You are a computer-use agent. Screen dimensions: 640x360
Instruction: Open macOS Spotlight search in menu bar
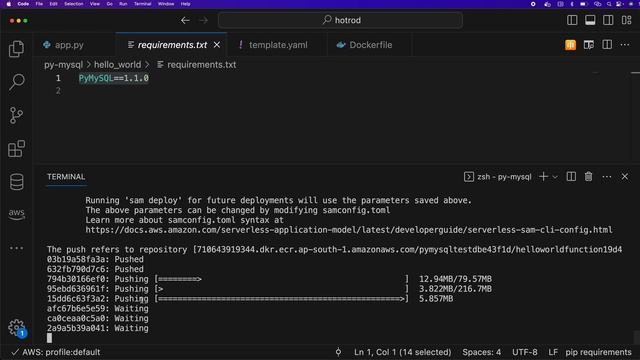609,4
